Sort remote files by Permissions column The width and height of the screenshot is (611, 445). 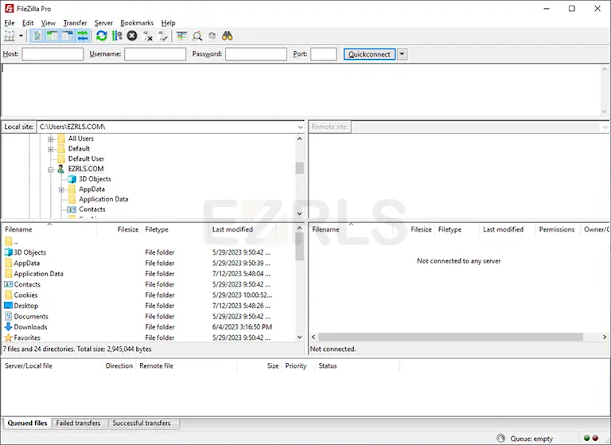tap(558, 230)
